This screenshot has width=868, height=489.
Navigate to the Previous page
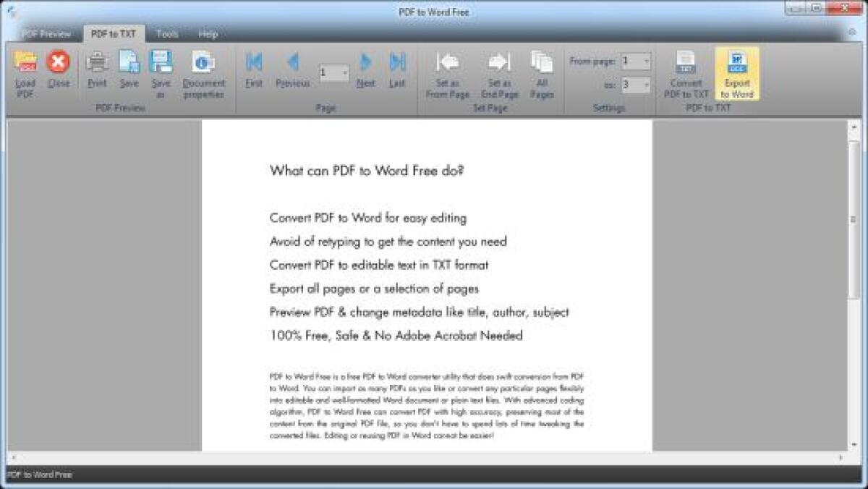[x=294, y=72]
